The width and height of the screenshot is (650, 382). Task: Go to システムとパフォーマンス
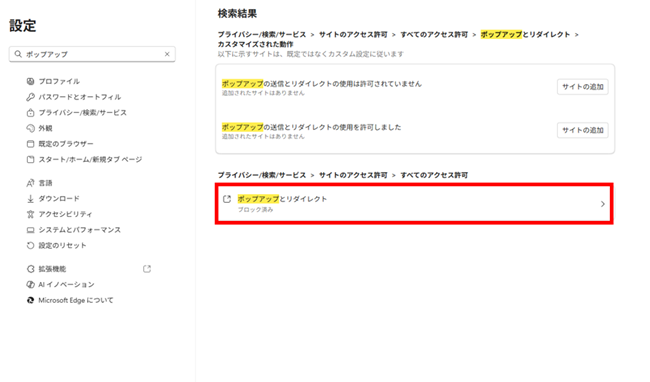(80, 230)
